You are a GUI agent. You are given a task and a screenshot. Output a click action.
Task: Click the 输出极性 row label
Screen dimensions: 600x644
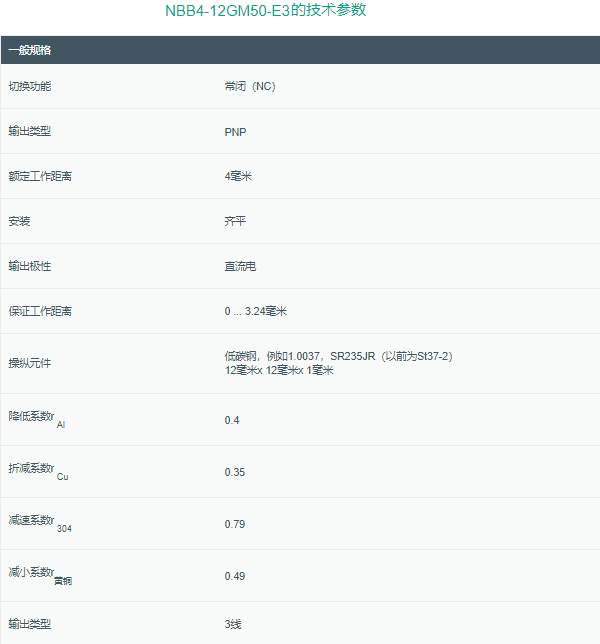click(x=29, y=266)
